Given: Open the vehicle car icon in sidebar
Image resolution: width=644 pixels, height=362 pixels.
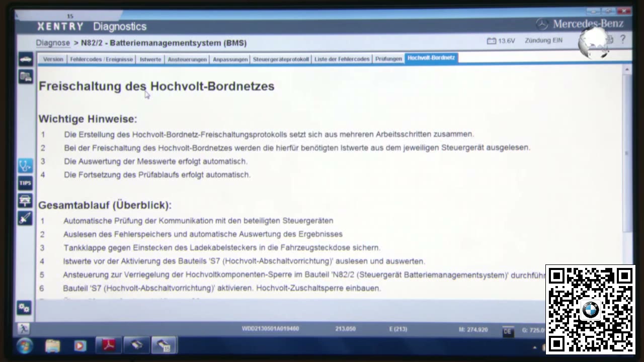Looking at the screenshot, I should [x=26, y=59].
